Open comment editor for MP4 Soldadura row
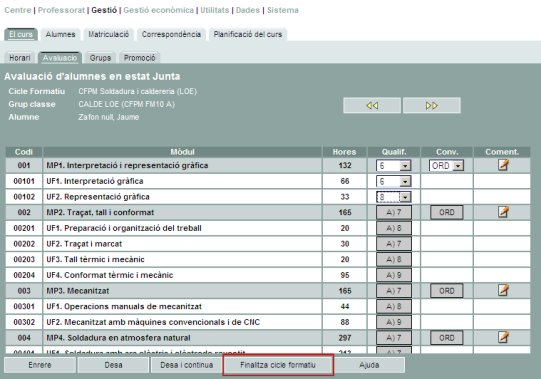This screenshot has width=541, height=379. pyautogui.click(x=503, y=337)
